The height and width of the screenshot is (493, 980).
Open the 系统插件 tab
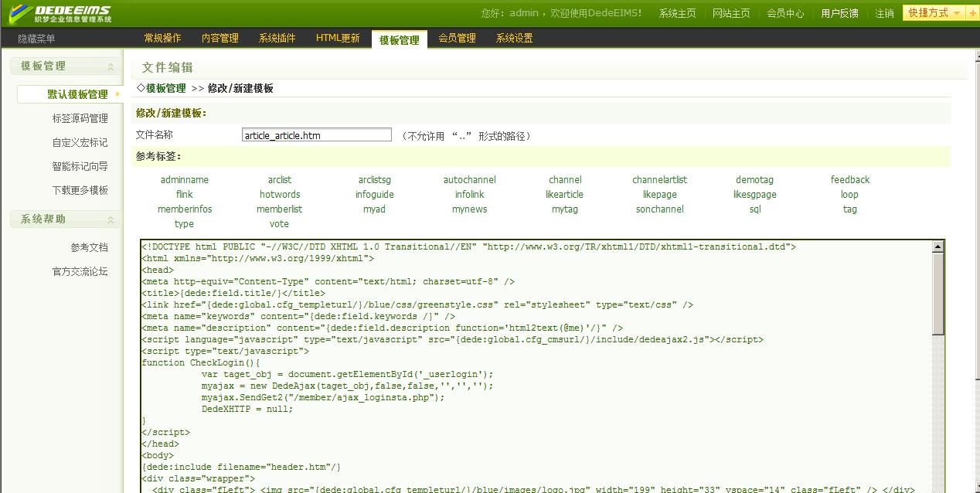[x=277, y=38]
